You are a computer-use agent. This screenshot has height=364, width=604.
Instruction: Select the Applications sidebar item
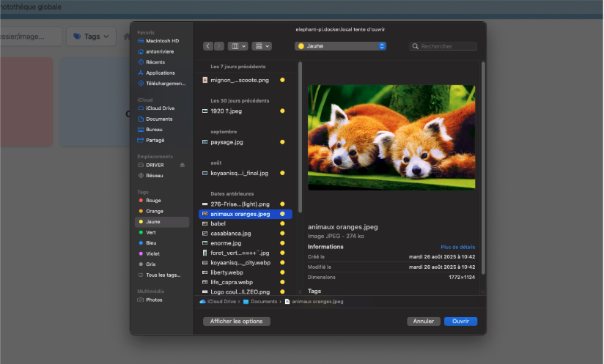(x=159, y=73)
